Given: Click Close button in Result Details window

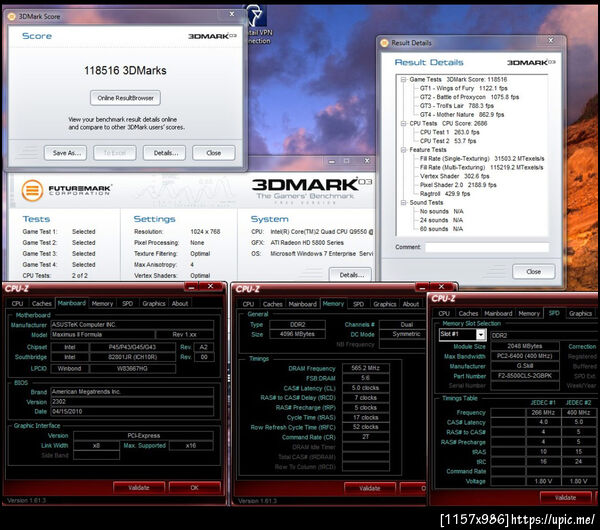Looking at the screenshot, I should pos(533,271).
